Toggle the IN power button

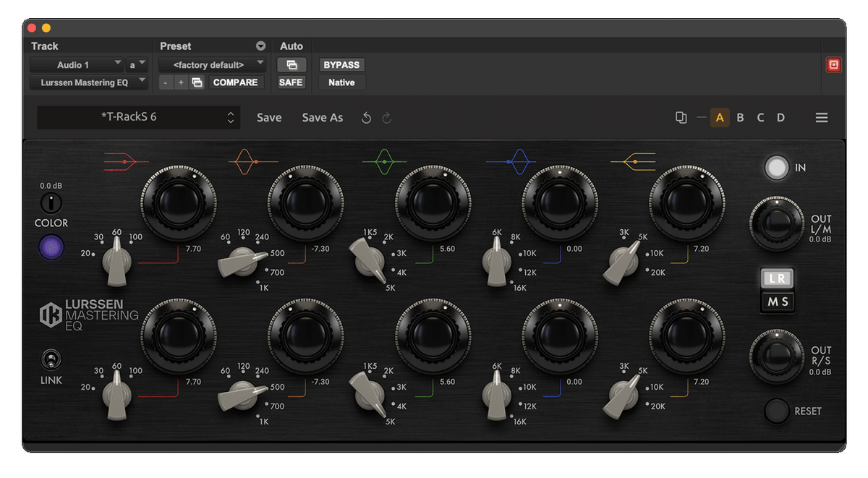point(777,168)
